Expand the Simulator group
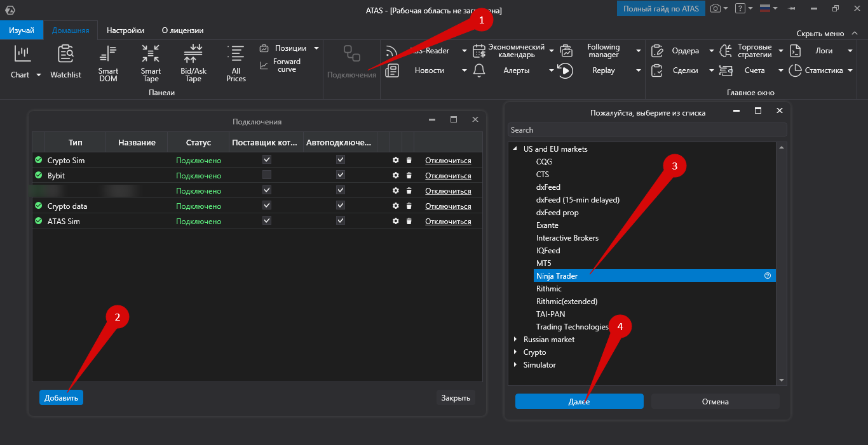The height and width of the screenshot is (445, 868). click(516, 365)
